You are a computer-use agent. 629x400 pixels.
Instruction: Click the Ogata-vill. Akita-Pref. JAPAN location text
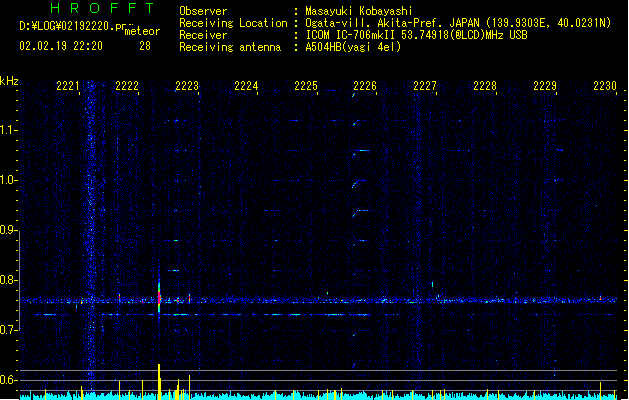392,23
